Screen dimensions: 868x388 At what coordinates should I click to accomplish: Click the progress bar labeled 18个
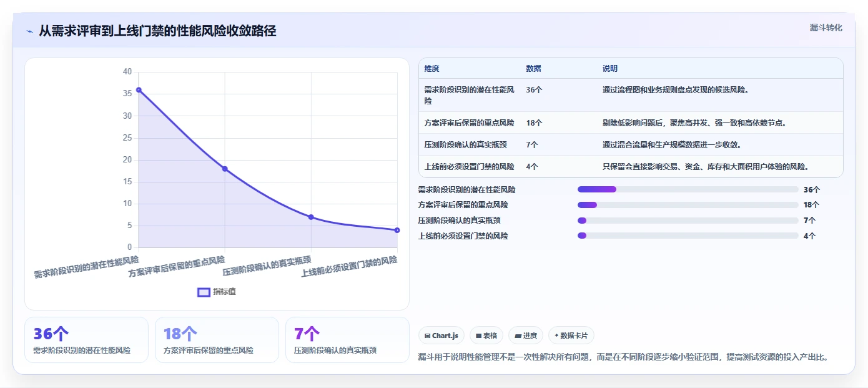(x=688, y=205)
